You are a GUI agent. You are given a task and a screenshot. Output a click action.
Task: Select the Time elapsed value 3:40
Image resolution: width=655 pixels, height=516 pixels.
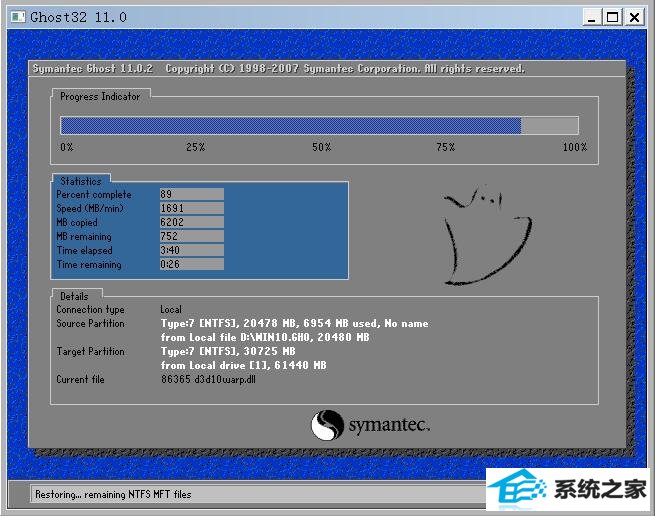click(x=192, y=250)
